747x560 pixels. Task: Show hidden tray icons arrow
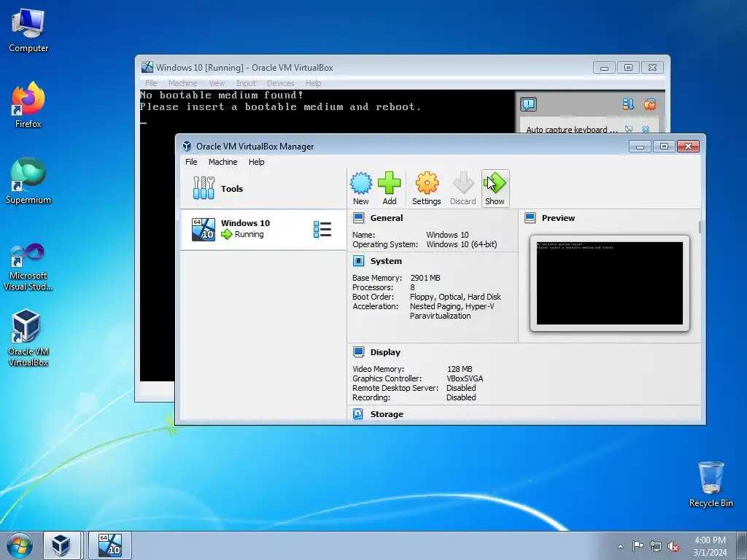[x=620, y=546]
